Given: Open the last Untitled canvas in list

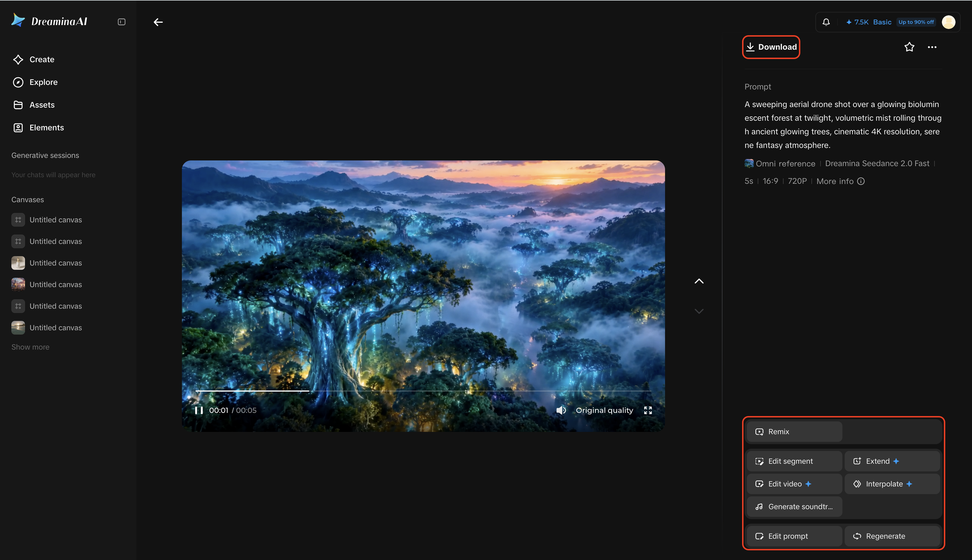Looking at the screenshot, I should [x=47, y=328].
